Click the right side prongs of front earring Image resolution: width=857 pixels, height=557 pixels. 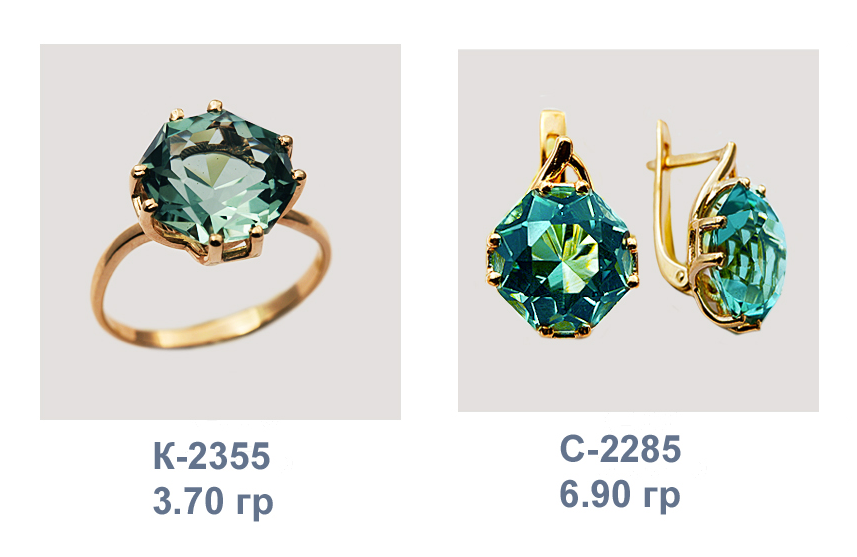632,260
